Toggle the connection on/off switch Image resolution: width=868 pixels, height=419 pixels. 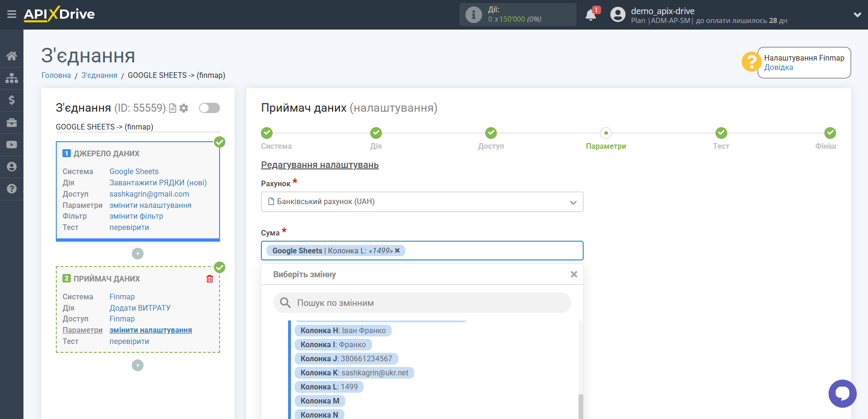pyautogui.click(x=209, y=108)
